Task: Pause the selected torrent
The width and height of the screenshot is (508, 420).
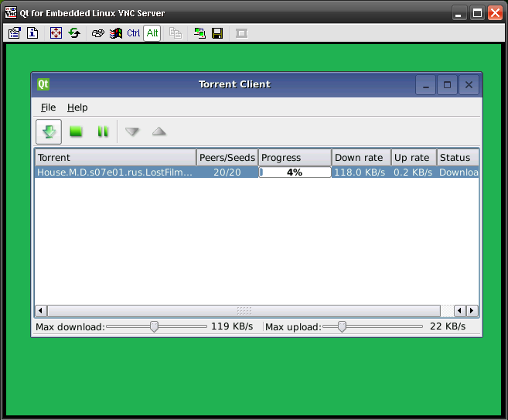Action: pyautogui.click(x=103, y=131)
